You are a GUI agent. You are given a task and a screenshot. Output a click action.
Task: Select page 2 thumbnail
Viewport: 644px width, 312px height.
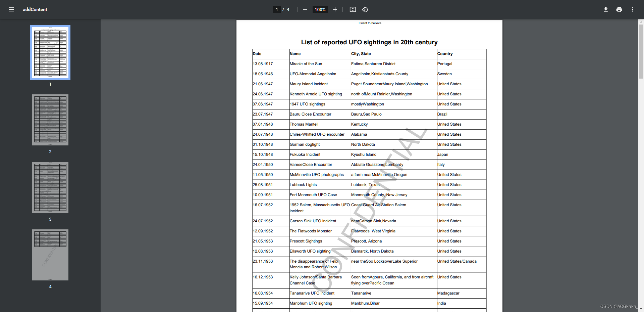coord(50,120)
